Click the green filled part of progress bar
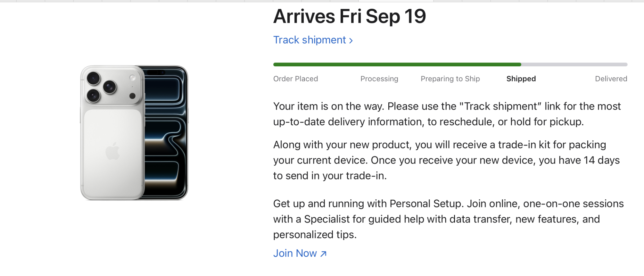This screenshot has width=644, height=276. pyautogui.click(x=397, y=64)
